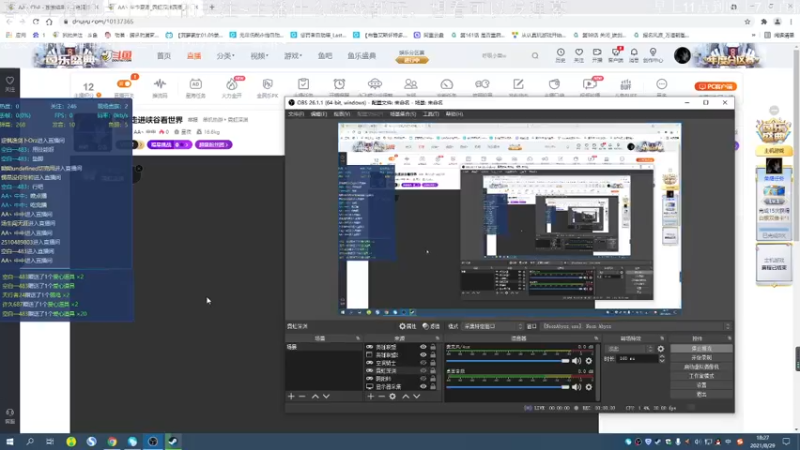Open Douyu 客户端 download icon
Screen dimensions: 800x450
[x=616, y=55]
